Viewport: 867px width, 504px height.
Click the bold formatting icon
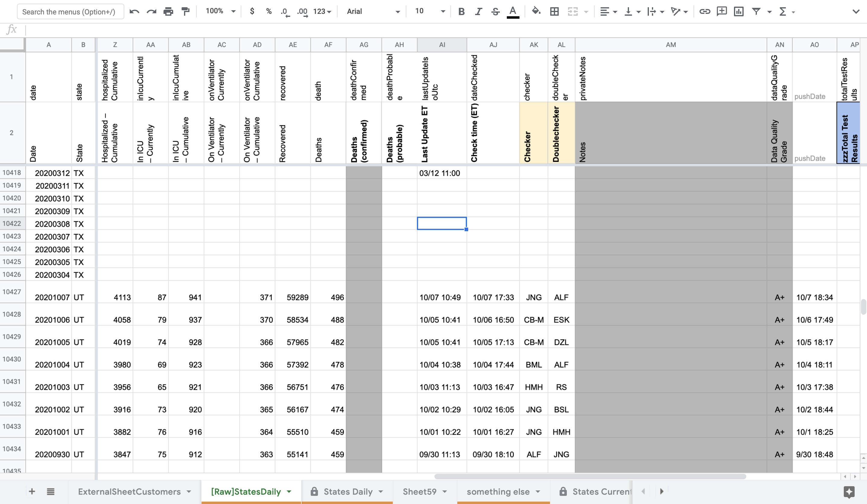pos(461,11)
